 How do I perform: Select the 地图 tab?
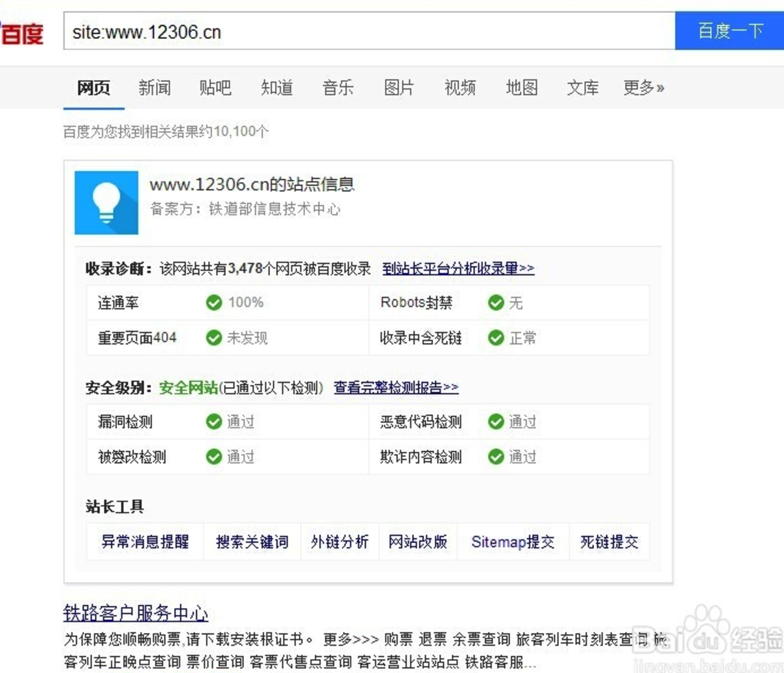click(521, 88)
